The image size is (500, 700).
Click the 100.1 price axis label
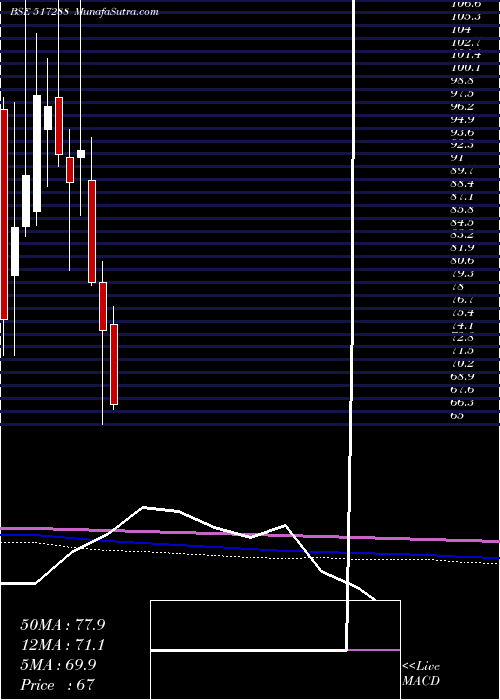coord(466,68)
